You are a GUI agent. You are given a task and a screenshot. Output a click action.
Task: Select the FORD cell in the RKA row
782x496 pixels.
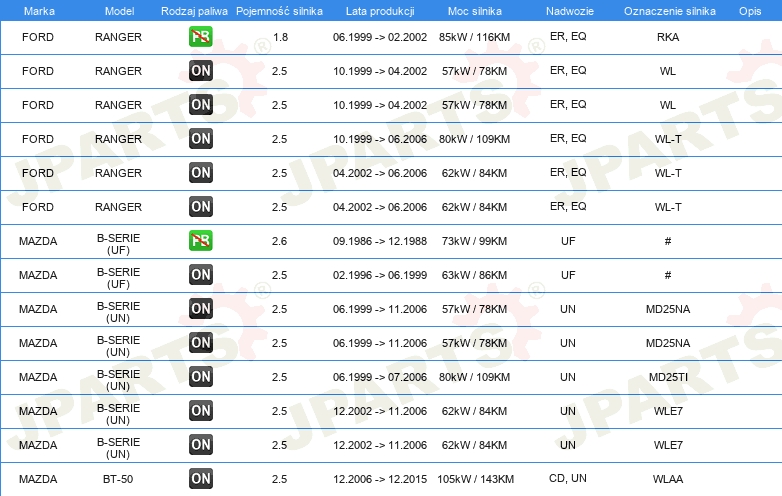point(38,37)
